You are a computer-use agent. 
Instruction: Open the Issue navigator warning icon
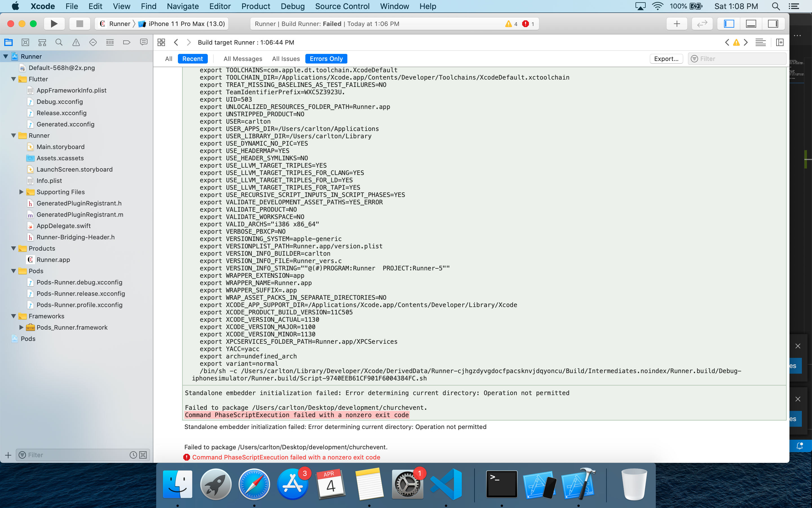pyautogui.click(x=76, y=42)
